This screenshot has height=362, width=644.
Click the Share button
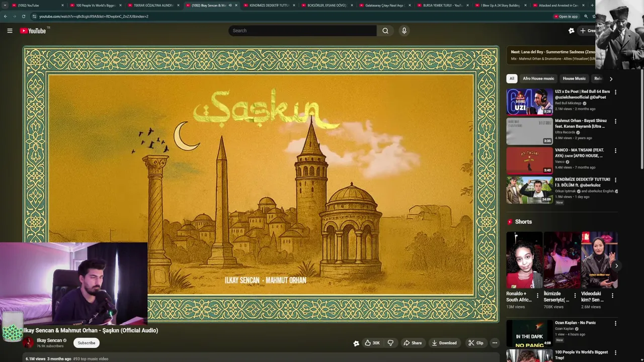coord(413,343)
